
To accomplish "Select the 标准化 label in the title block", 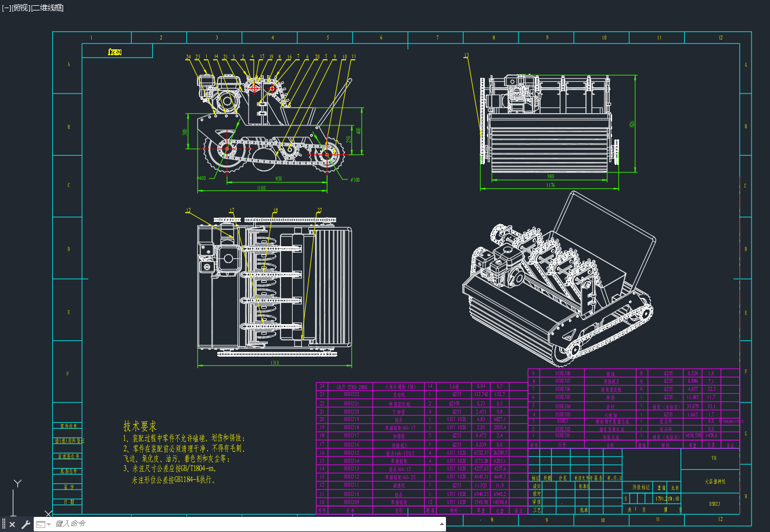I will coord(584,486).
